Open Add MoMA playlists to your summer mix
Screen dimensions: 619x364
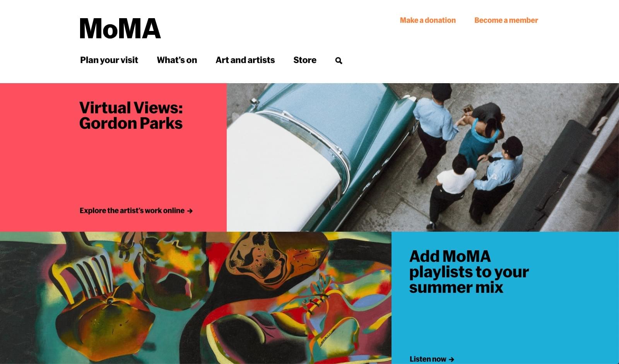469,272
